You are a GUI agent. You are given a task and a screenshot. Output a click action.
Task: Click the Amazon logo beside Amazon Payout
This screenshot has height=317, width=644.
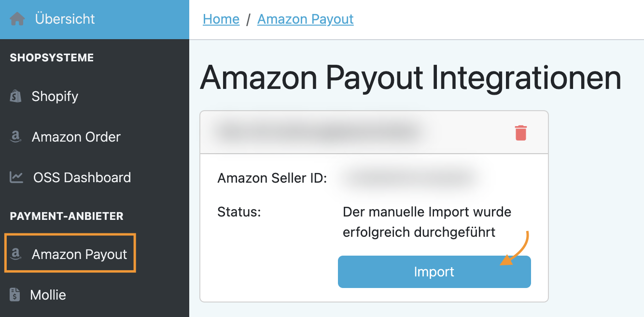pyautogui.click(x=16, y=254)
